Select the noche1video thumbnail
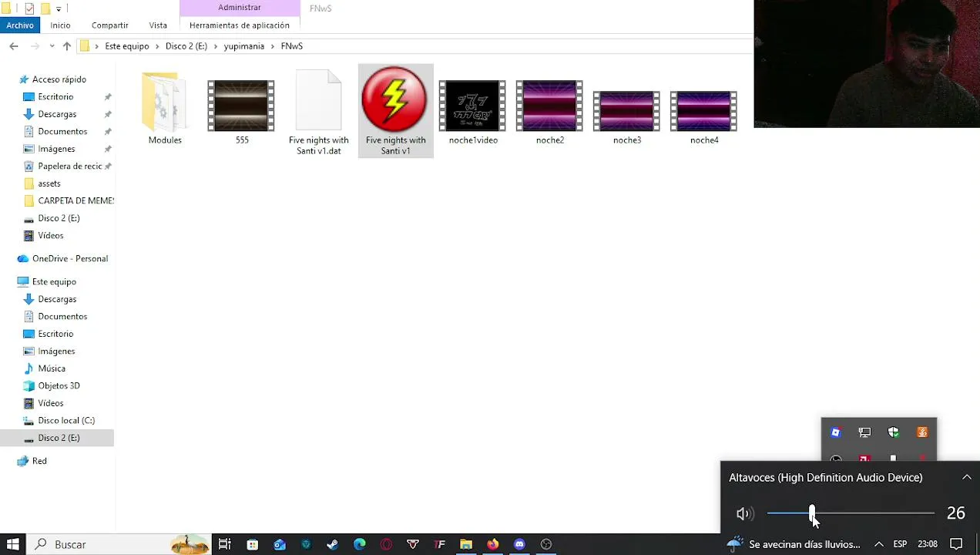This screenshot has height=555, width=980. tap(472, 106)
